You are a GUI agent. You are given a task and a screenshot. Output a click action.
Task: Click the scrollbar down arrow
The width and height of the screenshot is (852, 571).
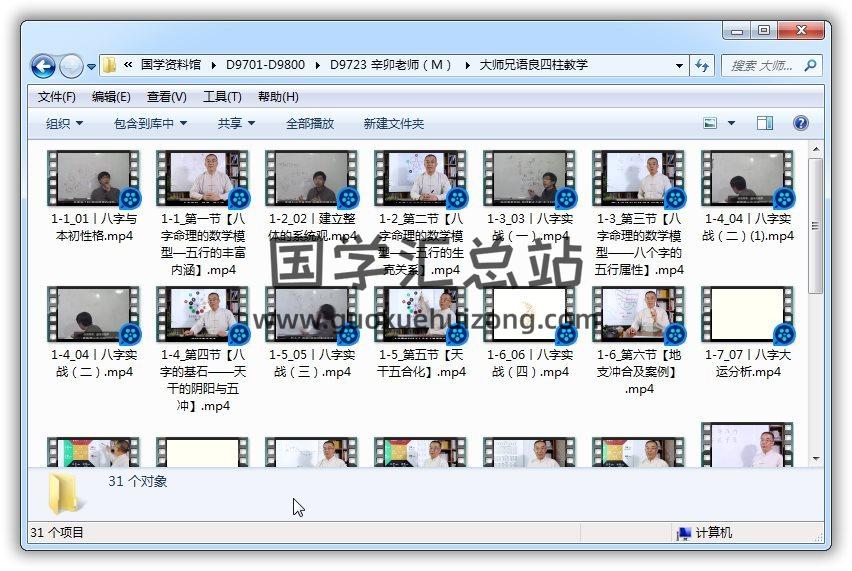816,459
